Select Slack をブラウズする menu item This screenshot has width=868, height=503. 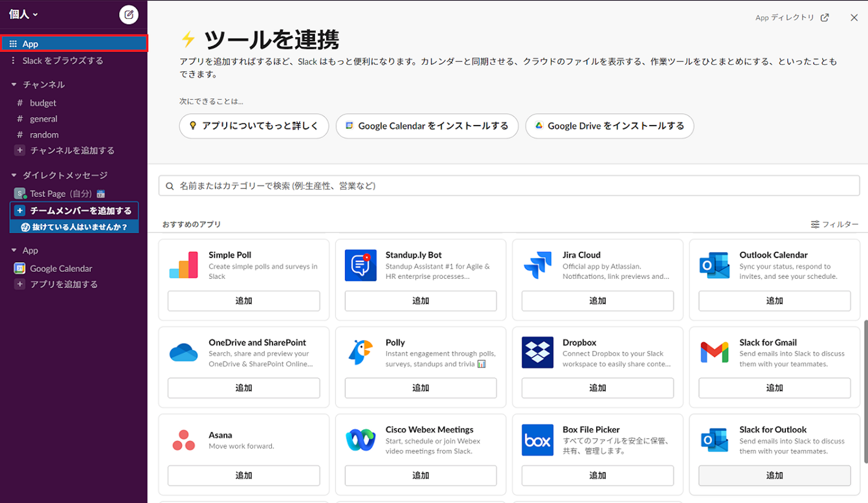[63, 61]
